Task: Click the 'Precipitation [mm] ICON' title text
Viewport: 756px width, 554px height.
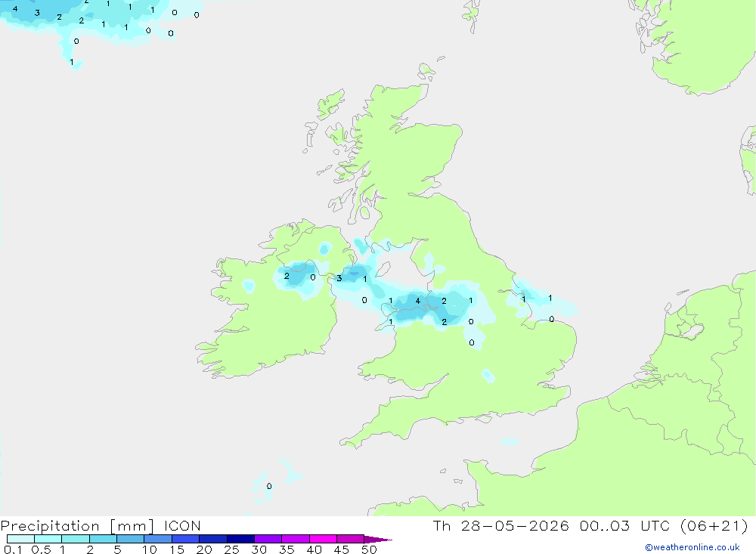Action: pos(101,525)
